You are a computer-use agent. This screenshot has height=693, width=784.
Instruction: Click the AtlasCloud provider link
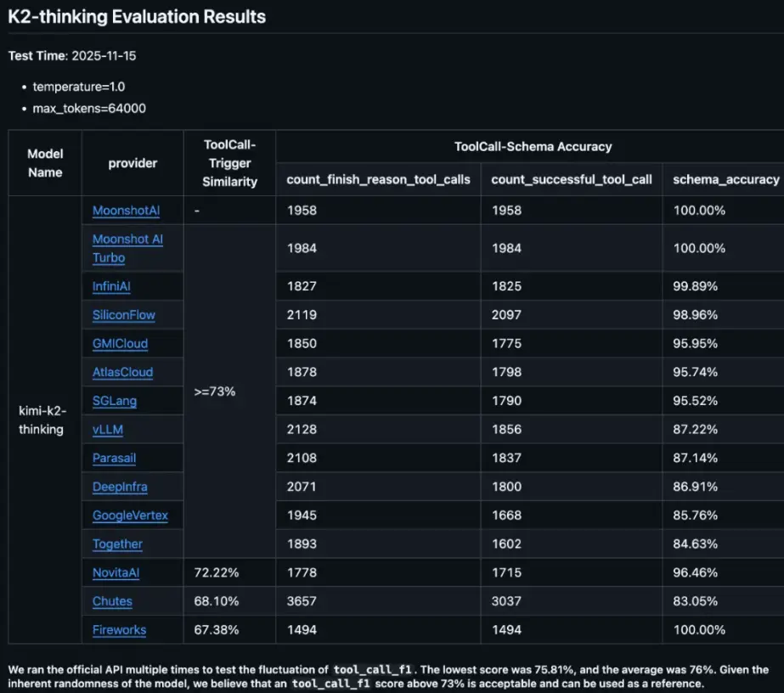[x=122, y=372]
